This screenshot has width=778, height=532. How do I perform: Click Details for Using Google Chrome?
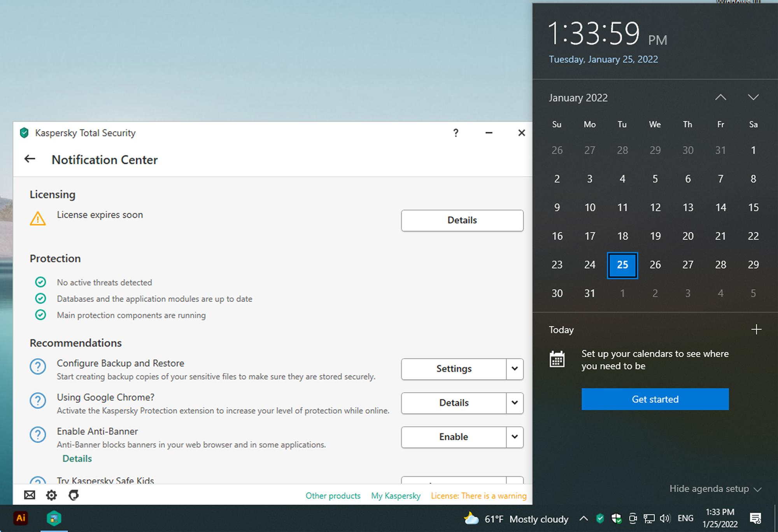point(454,402)
